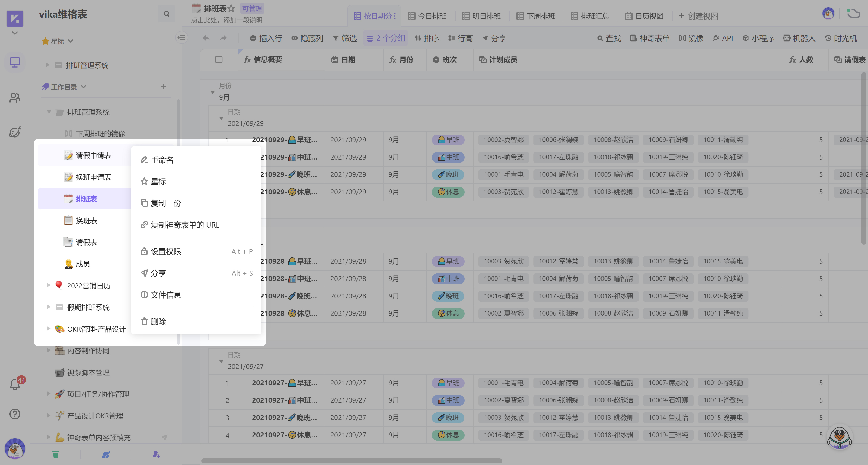Add a new node with plus icon
This screenshot has height=465, width=868.
(163, 87)
